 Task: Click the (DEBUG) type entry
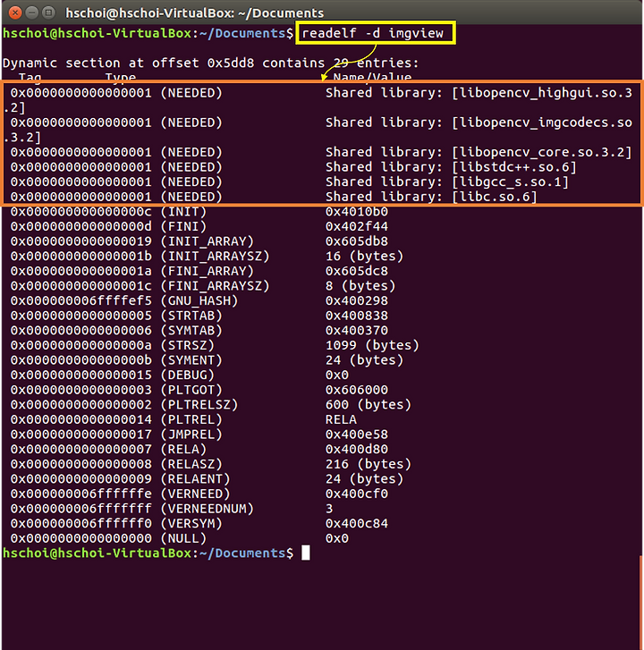188,376
